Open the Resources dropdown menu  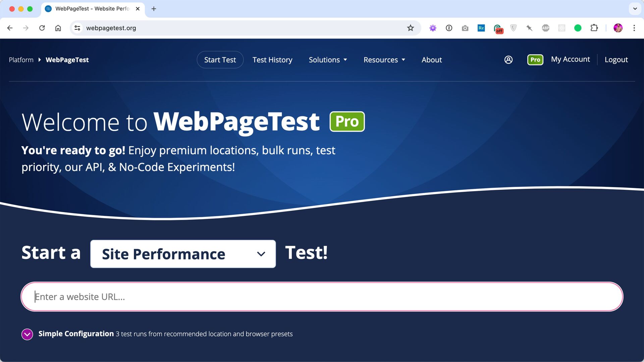click(x=384, y=60)
